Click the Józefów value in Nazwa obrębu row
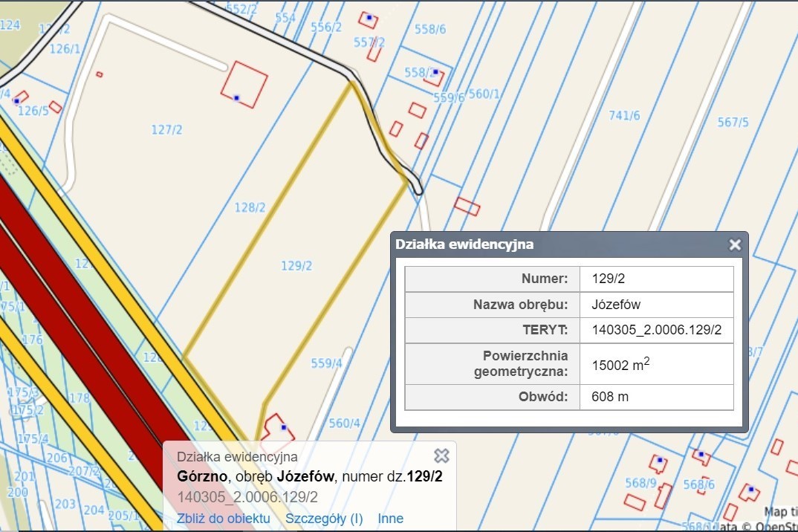798x532 pixels. (x=616, y=305)
